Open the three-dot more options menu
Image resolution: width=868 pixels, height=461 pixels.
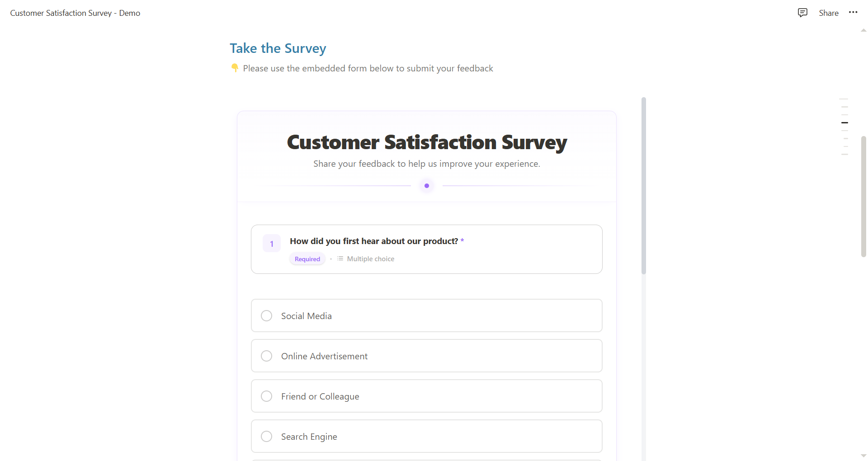coord(853,13)
